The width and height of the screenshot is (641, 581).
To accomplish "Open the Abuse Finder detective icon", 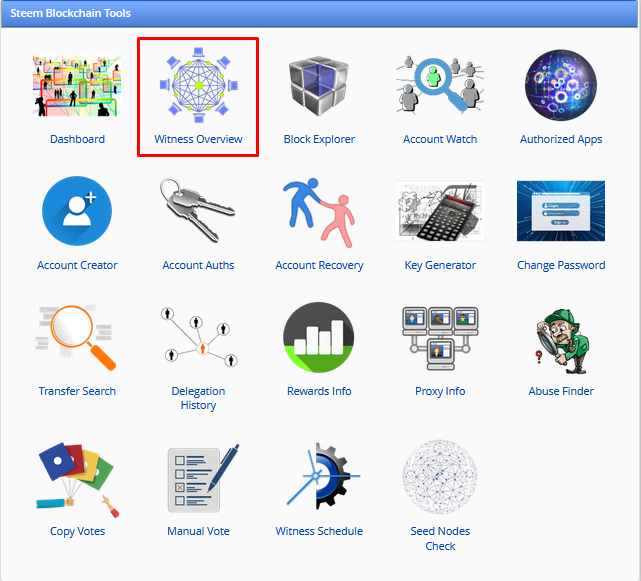I will 563,341.
